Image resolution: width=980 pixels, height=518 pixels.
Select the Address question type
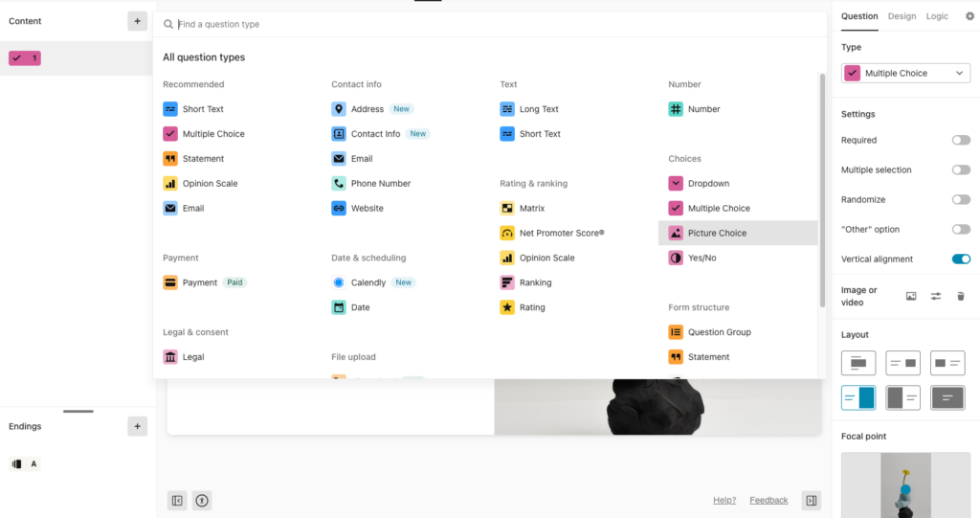372,109
